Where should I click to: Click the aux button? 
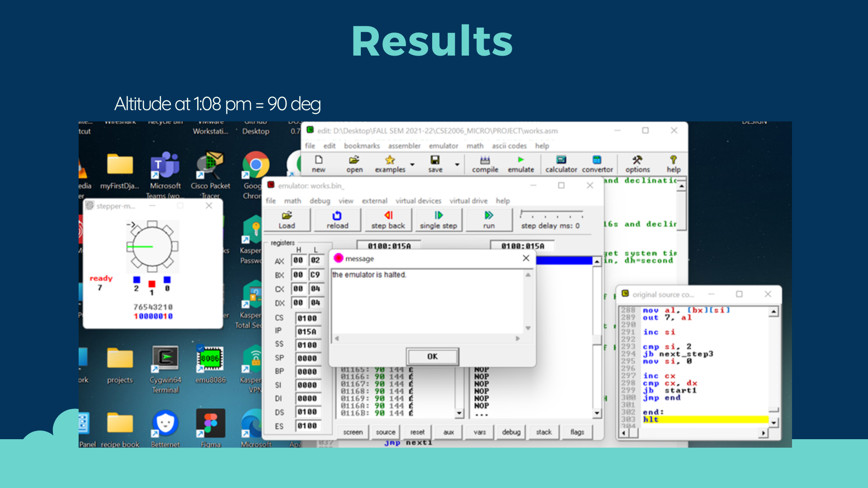click(x=448, y=432)
